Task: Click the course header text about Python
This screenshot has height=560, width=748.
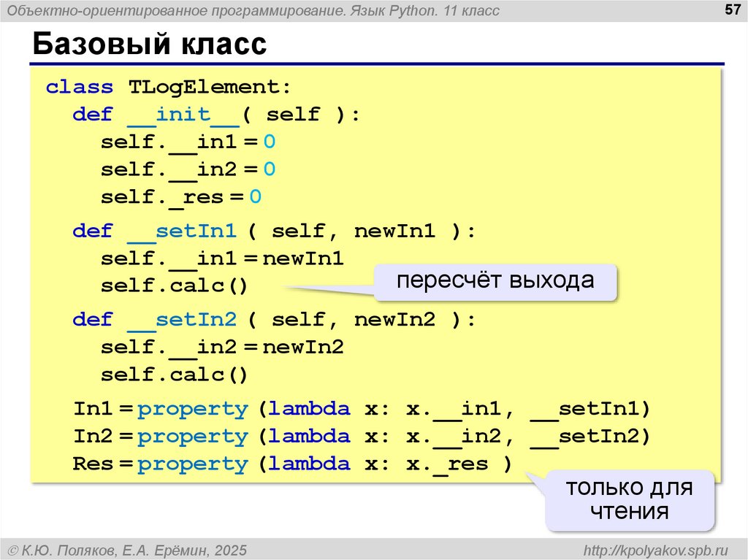Action: coord(253,10)
